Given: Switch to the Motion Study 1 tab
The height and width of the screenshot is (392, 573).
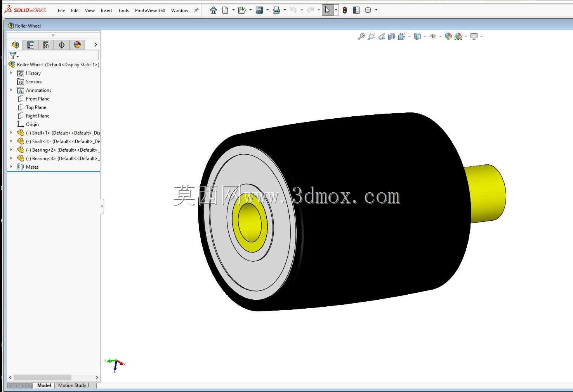Looking at the screenshot, I should pos(74,385).
